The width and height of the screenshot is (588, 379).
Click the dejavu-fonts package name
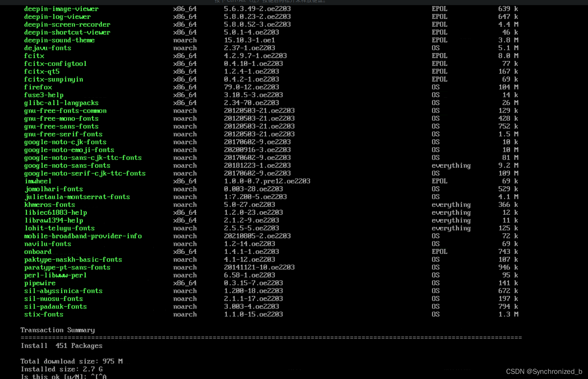pyautogui.click(x=48, y=48)
